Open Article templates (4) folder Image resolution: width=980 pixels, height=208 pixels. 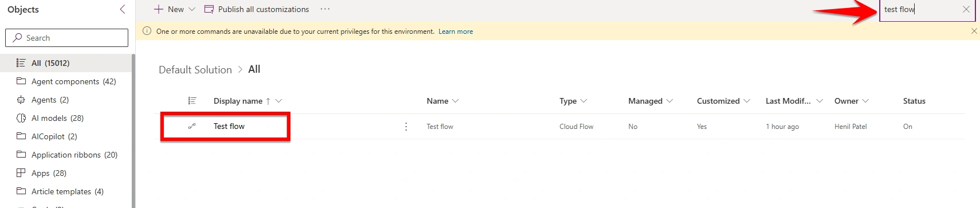(66, 191)
